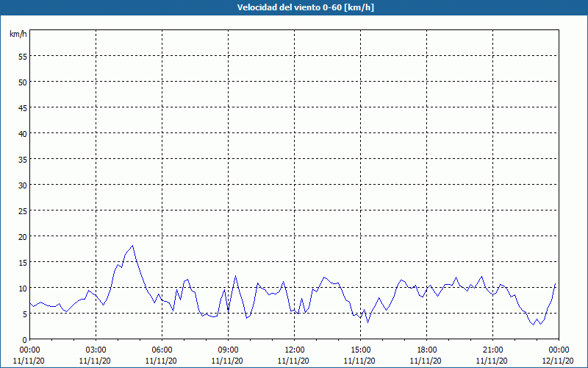Click the highest peak of the blue wind-speed line
This screenshot has width=588, height=368.
click(132, 246)
